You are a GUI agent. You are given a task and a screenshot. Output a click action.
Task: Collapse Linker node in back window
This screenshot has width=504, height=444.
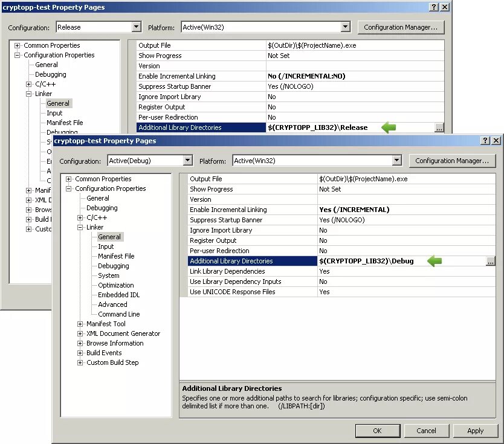click(x=28, y=94)
